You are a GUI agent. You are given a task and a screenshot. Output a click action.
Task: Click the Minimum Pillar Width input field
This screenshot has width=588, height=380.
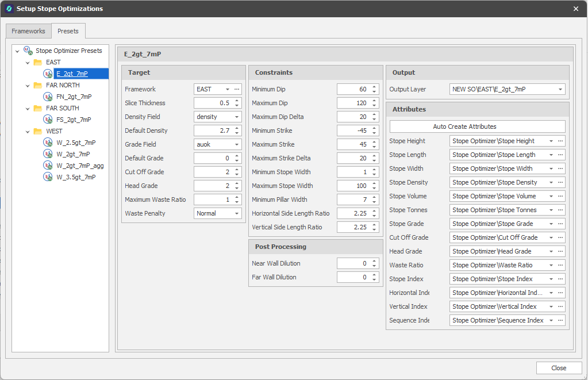[353, 199]
